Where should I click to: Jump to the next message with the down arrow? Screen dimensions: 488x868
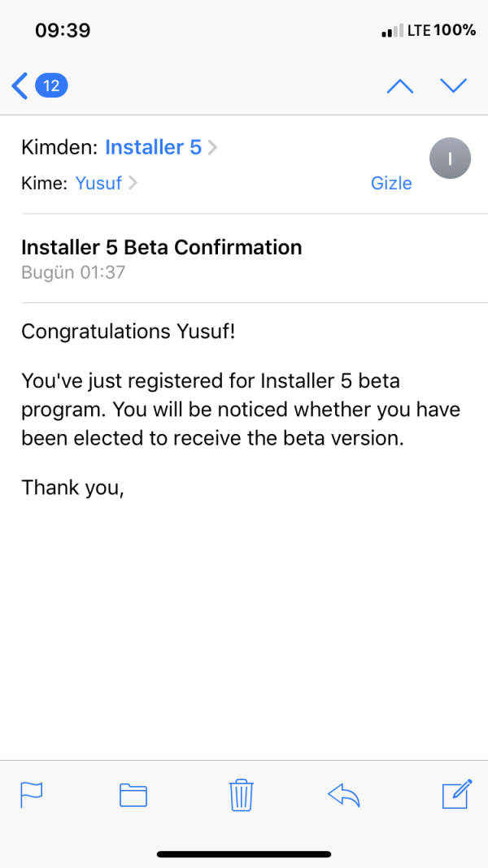453,85
